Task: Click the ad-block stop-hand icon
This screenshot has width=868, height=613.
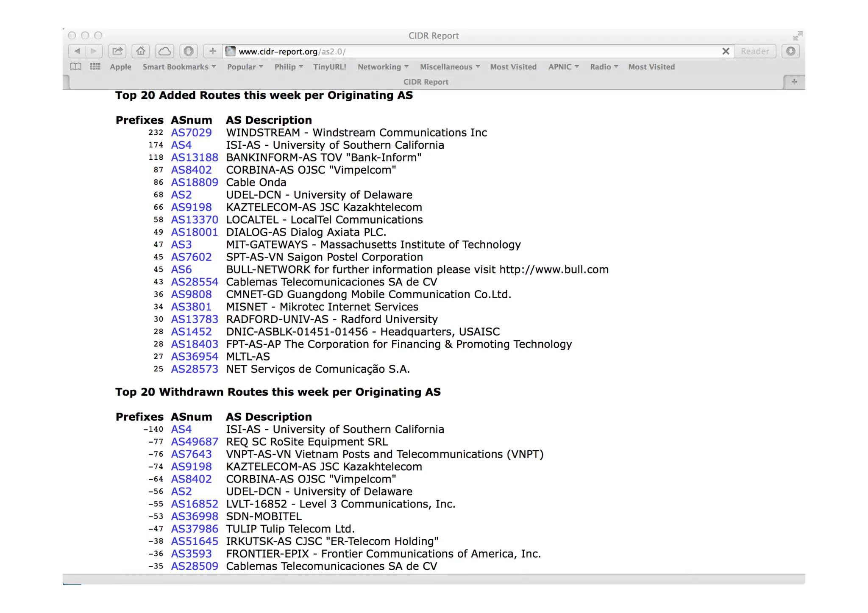Action: (189, 51)
